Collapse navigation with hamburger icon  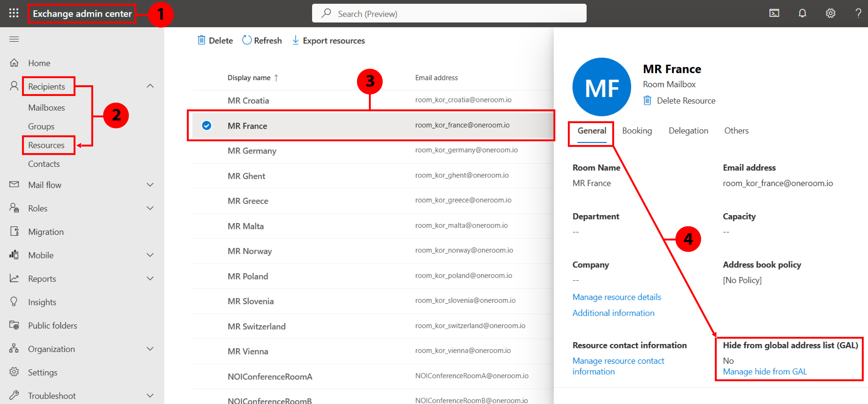click(14, 39)
